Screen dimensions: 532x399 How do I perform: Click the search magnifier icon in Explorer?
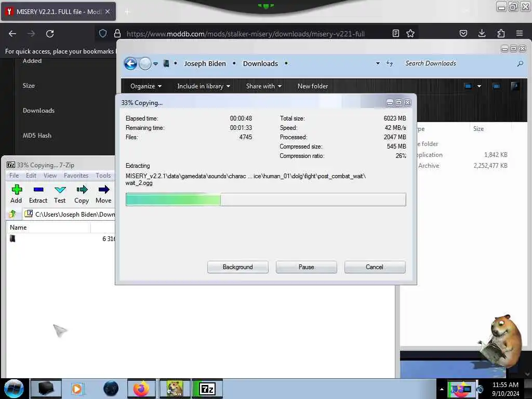pyautogui.click(x=520, y=63)
